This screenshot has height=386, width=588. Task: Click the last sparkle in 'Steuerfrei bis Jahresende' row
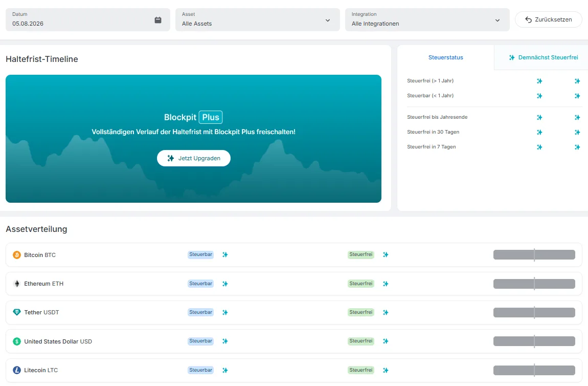[577, 118]
